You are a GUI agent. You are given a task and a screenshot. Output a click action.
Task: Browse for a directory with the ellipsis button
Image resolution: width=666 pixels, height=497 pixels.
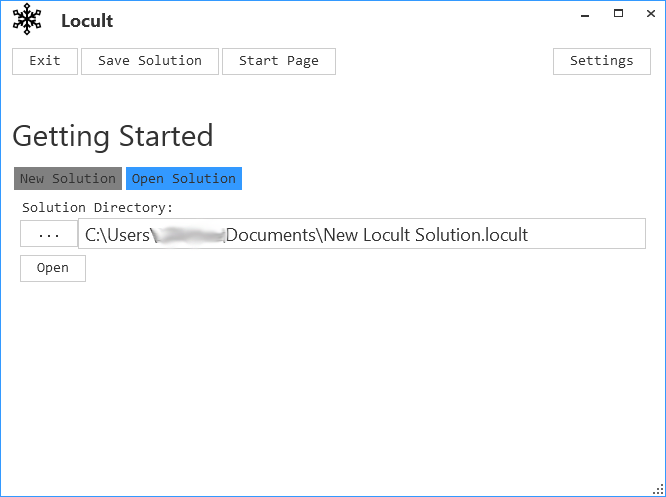point(48,234)
